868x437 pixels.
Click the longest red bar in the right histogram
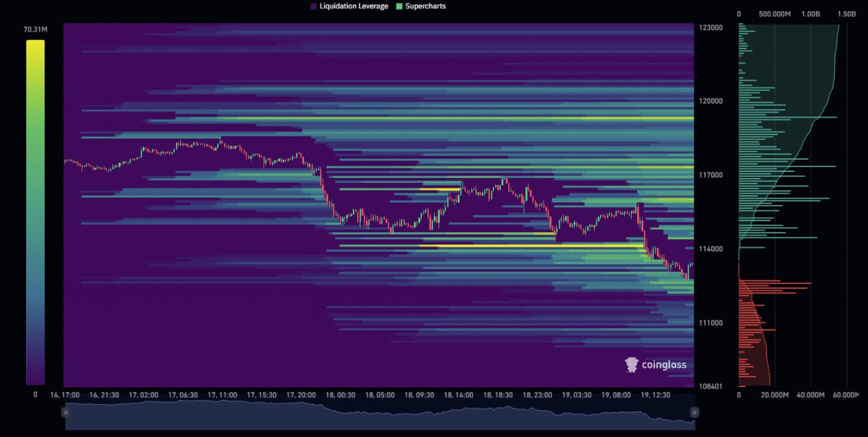click(775, 283)
